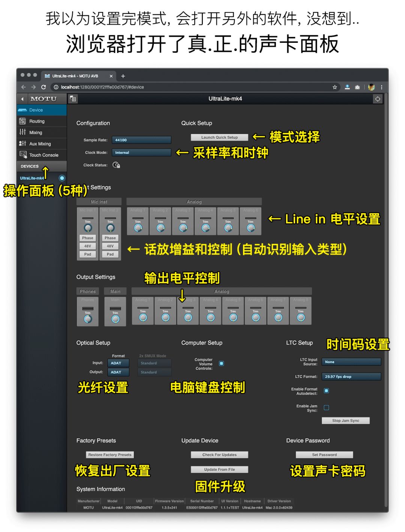The image size is (405, 532).
Task: Enable 48V phantom power on Mic Inst 2
Action: (110, 246)
